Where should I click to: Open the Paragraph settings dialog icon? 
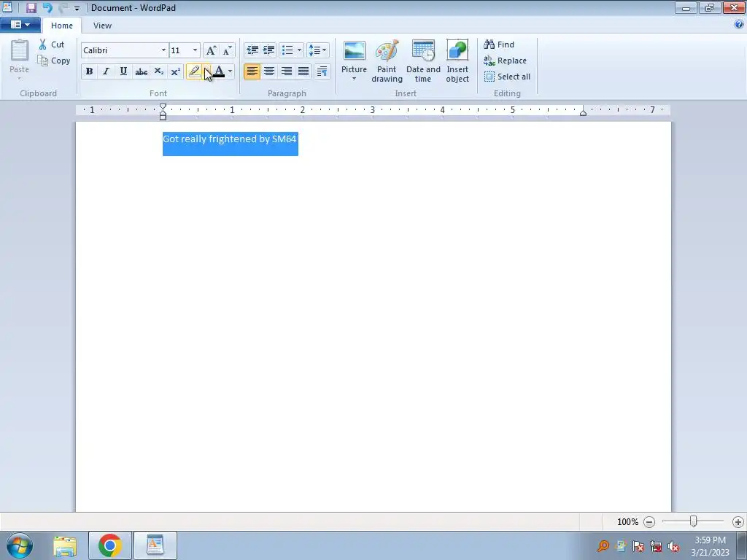pos(322,71)
